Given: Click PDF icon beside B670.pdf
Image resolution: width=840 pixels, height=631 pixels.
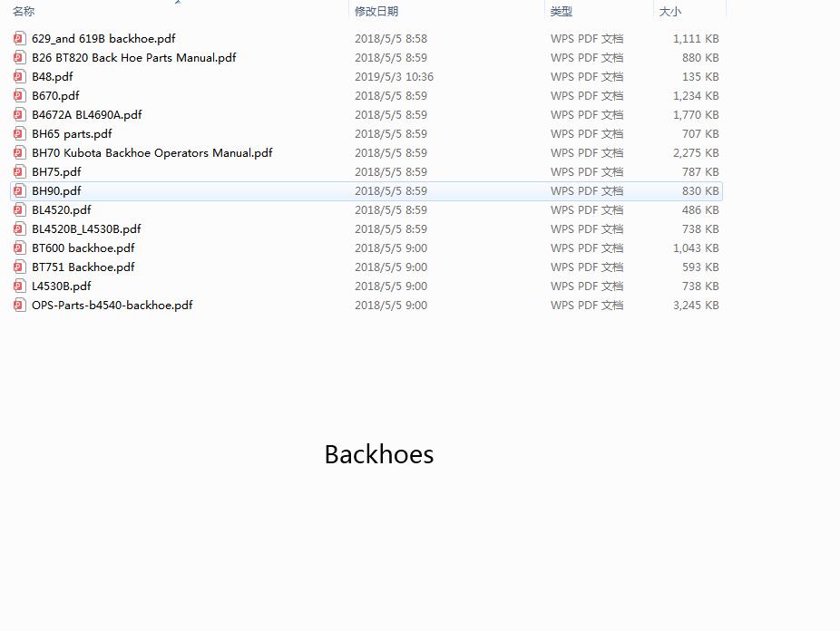Looking at the screenshot, I should (20, 96).
